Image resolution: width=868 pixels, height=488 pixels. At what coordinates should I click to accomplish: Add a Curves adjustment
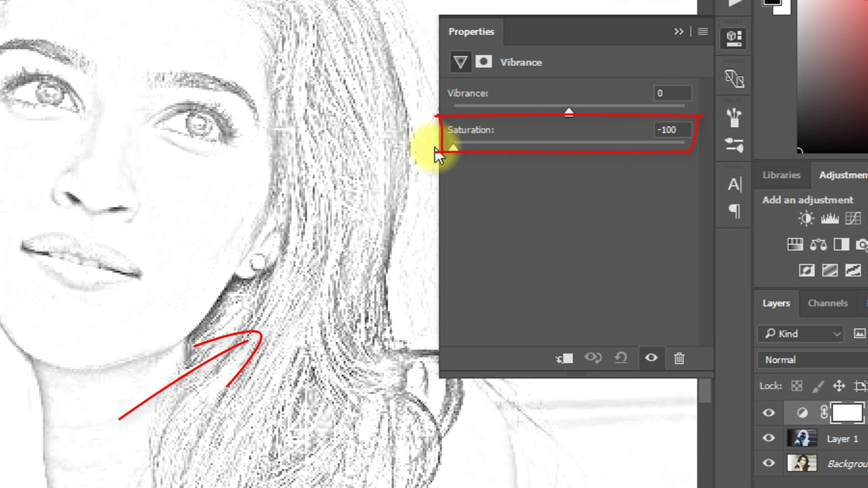point(853,218)
